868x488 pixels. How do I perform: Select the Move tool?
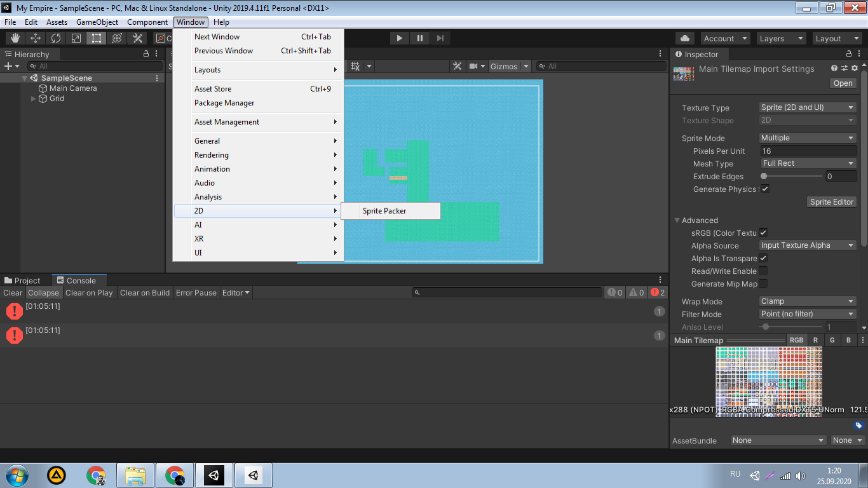(36, 38)
